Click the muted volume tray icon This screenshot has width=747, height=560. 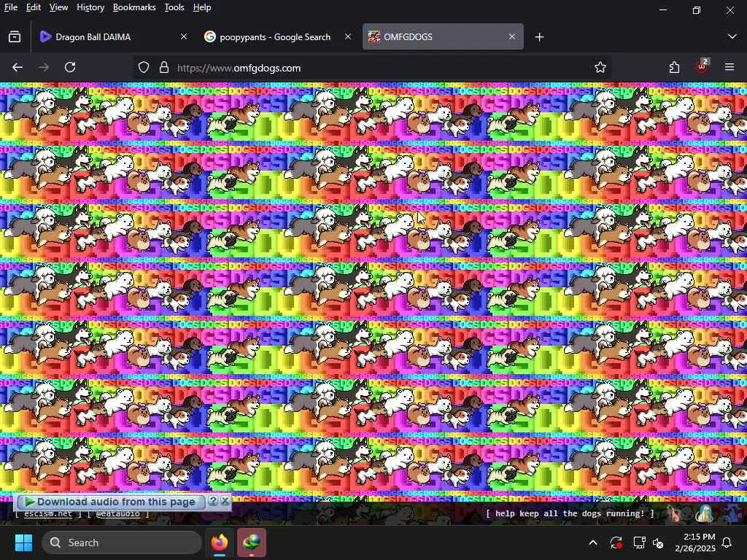[x=658, y=542]
